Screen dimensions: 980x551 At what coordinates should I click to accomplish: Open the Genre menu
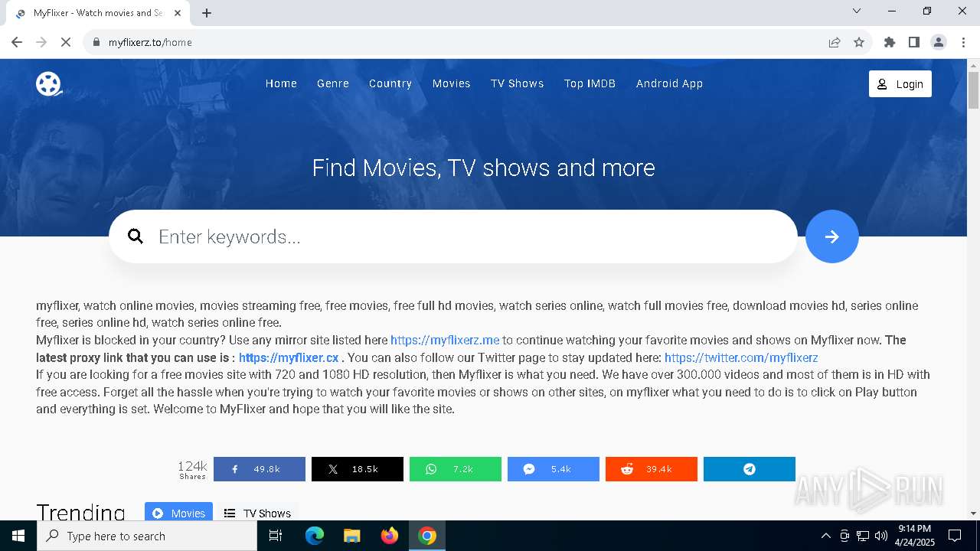333,83
